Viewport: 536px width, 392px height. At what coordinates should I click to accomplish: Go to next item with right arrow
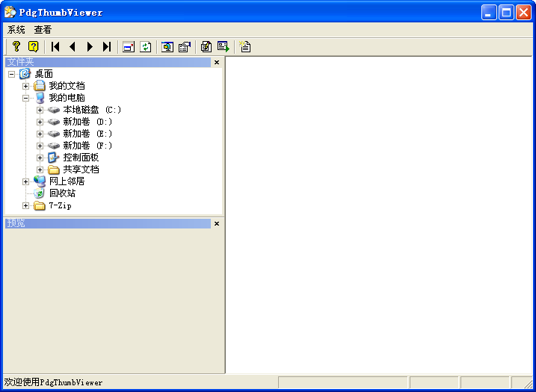click(90, 46)
